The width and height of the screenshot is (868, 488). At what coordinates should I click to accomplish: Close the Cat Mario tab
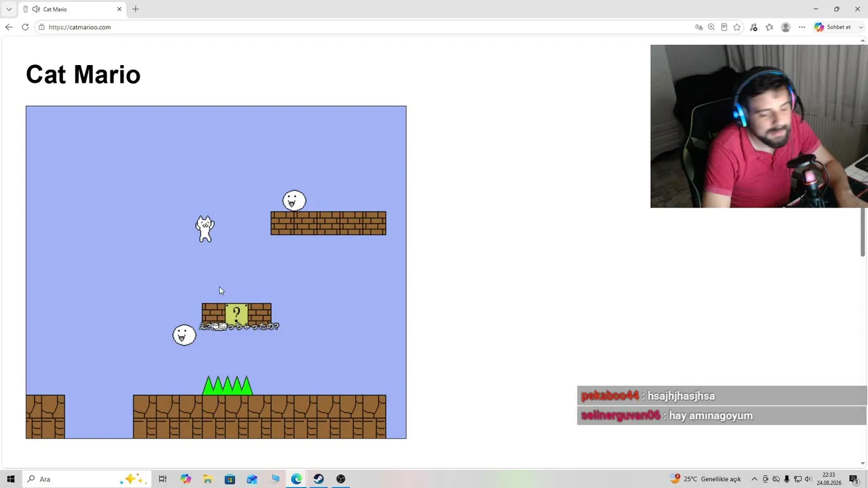point(119,9)
